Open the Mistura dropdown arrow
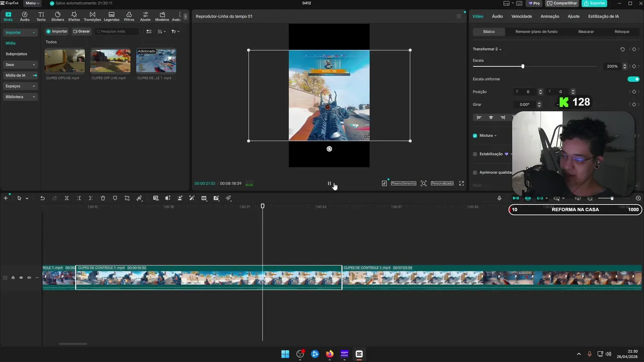Image resolution: width=644 pixels, height=362 pixels. click(495, 135)
